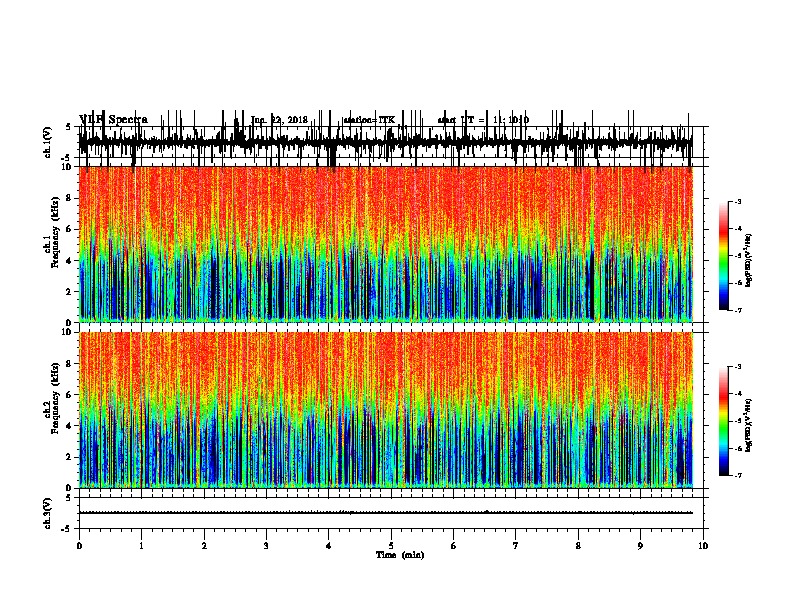Click the ch.1 spectrogram panel
This screenshot has height=612, width=792.
click(x=386, y=244)
